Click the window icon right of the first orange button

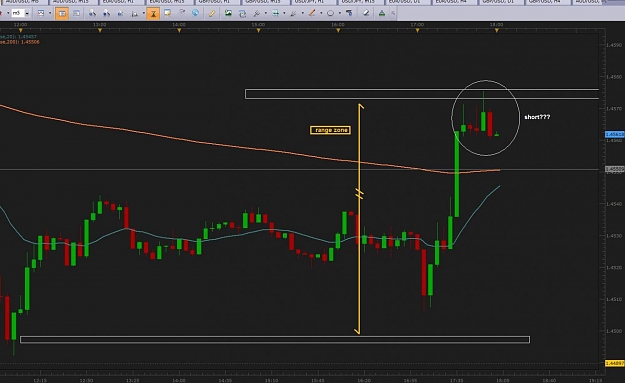[76, 14]
